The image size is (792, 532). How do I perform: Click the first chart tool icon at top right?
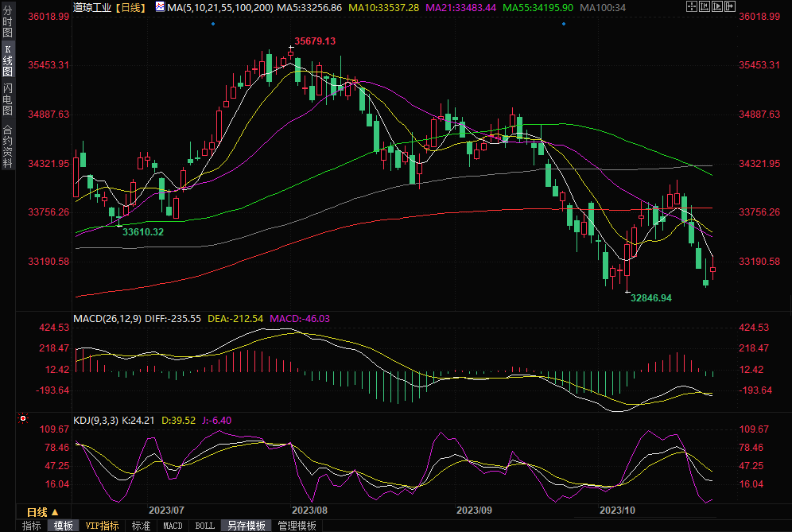point(691,7)
